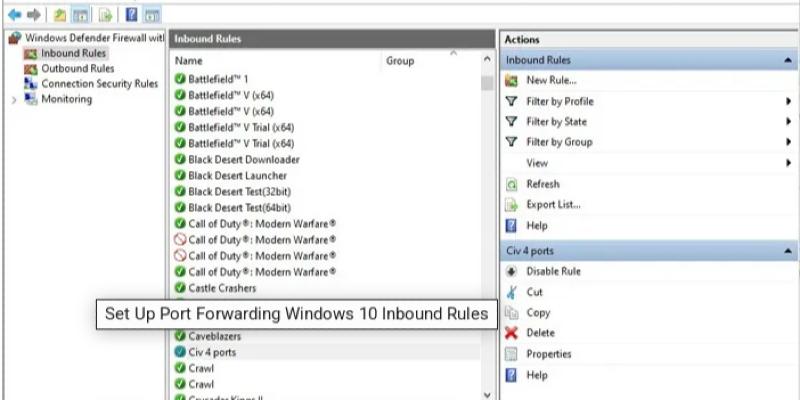Click the green check icon beside Caveblazers
The width and height of the screenshot is (800, 400).
(x=180, y=336)
